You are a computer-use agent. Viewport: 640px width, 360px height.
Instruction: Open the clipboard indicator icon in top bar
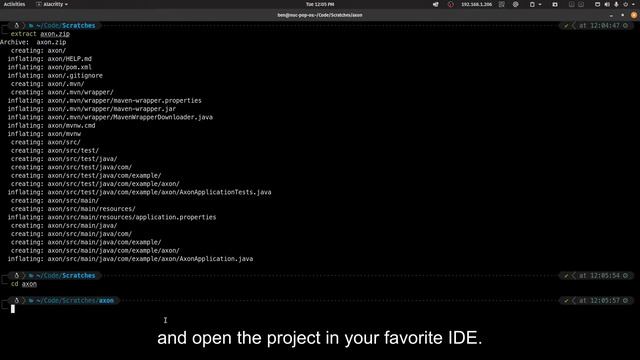[x=532, y=4]
